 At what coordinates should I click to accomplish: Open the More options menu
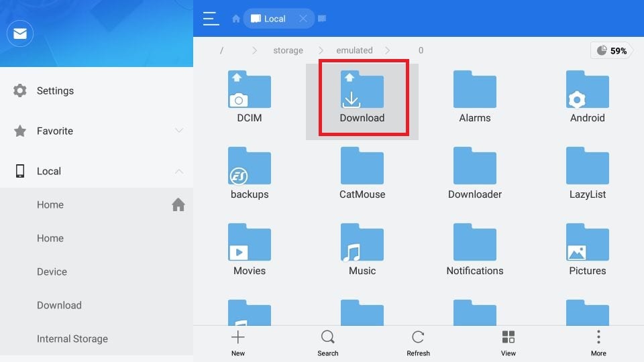click(x=598, y=343)
